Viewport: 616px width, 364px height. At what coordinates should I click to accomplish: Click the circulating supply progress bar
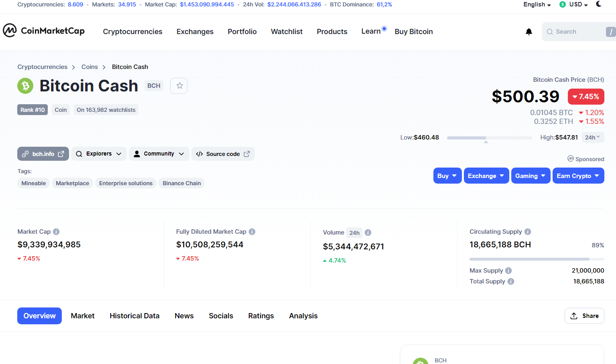click(537, 259)
